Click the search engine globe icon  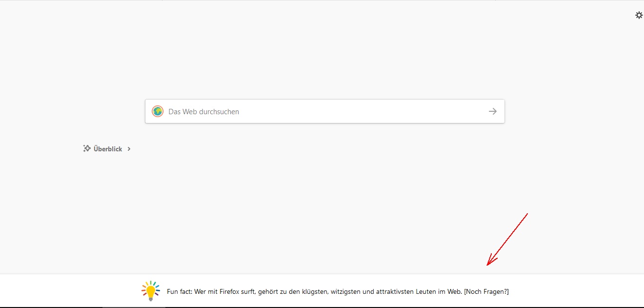tap(157, 111)
